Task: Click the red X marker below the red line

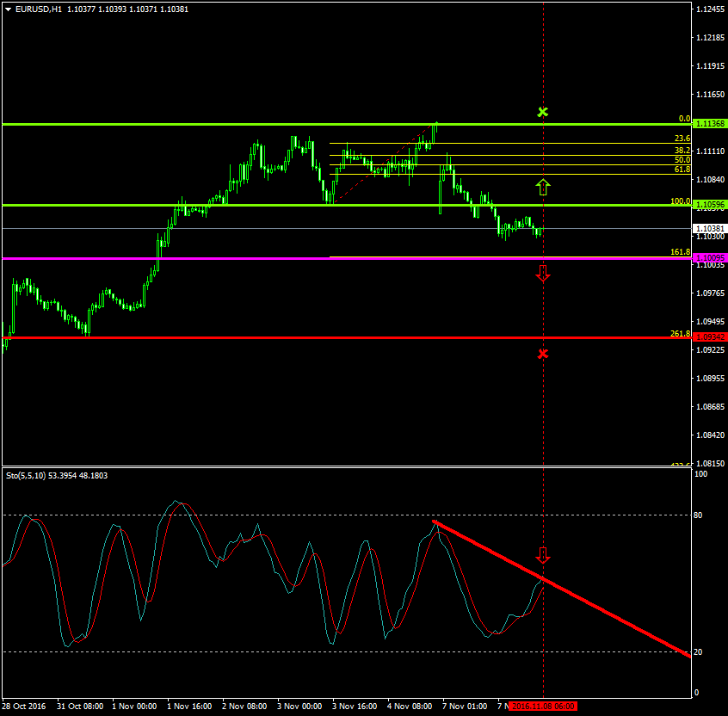Action: click(x=542, y=354)
